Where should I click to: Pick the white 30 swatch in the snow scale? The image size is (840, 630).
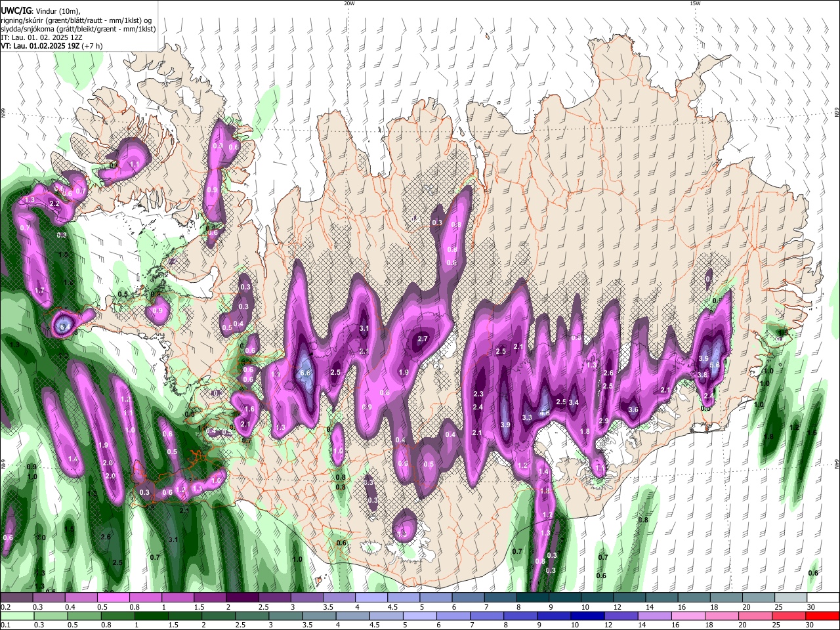(823, 598)
